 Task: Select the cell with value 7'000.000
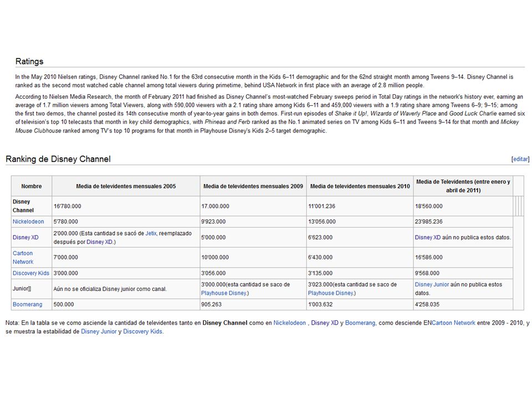point(126,258)
